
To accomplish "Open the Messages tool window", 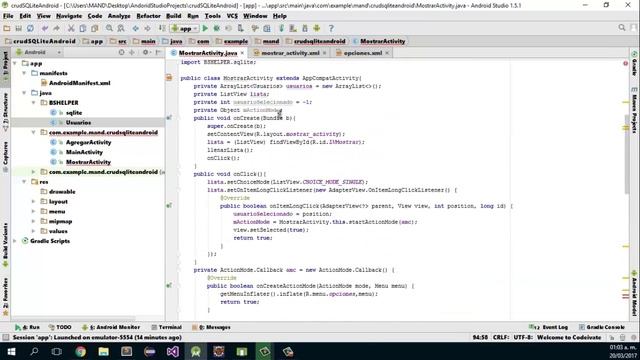I will (211, 327).
